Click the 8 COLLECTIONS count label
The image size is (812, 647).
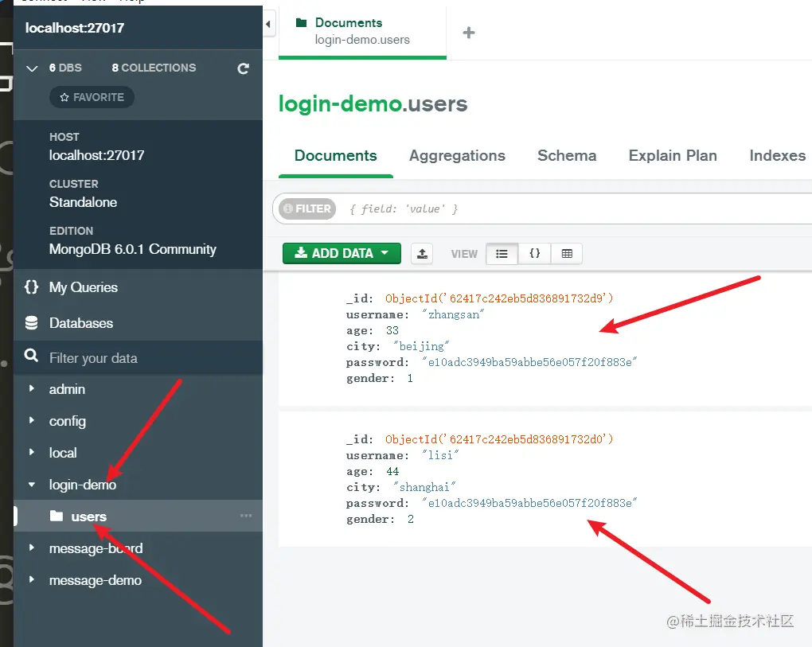point(154,68)
